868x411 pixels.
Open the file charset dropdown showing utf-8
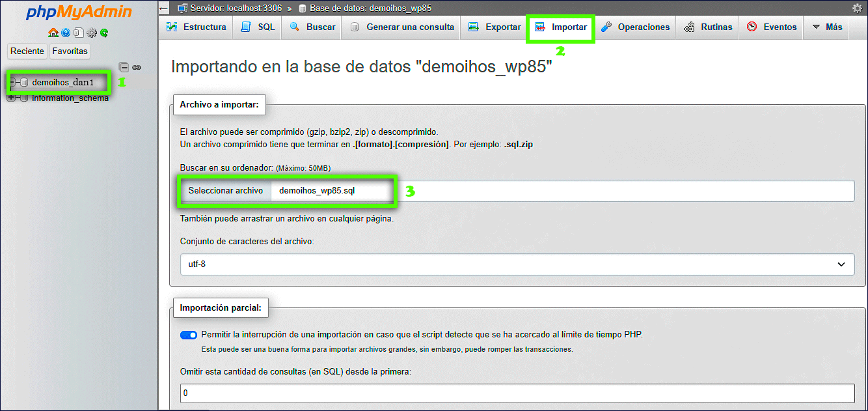tap(517, 264)
